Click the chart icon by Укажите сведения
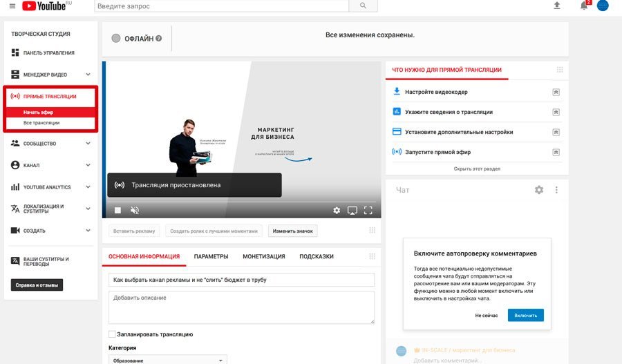Image resolution: width=622 pixels, height=364 pixels. point(396,111)
